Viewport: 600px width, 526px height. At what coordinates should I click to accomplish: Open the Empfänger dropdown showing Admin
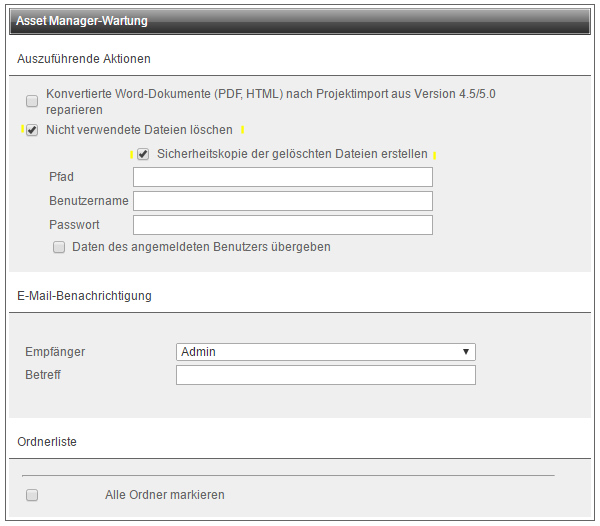[325, 352]
